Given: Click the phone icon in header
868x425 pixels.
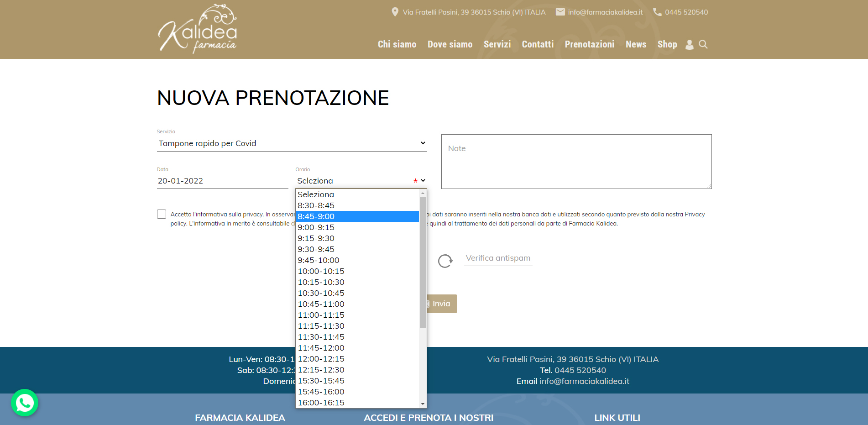Looking at the screenshot, I should [657, 12].
